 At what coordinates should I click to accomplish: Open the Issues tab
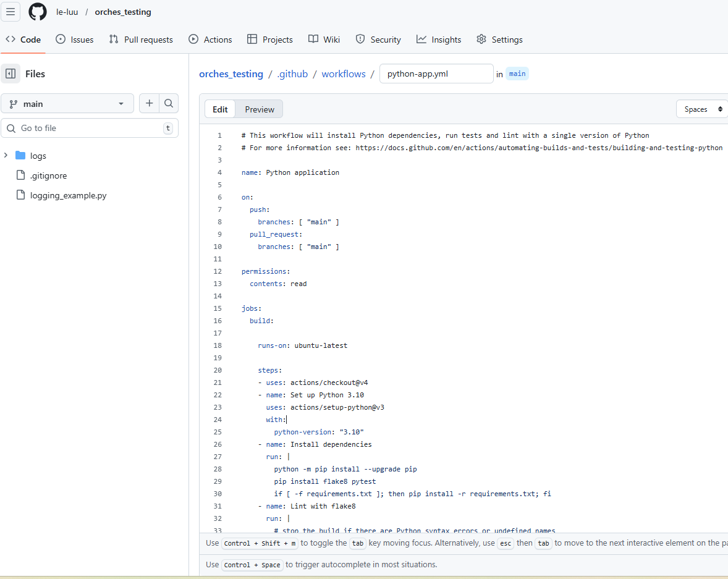75,40
